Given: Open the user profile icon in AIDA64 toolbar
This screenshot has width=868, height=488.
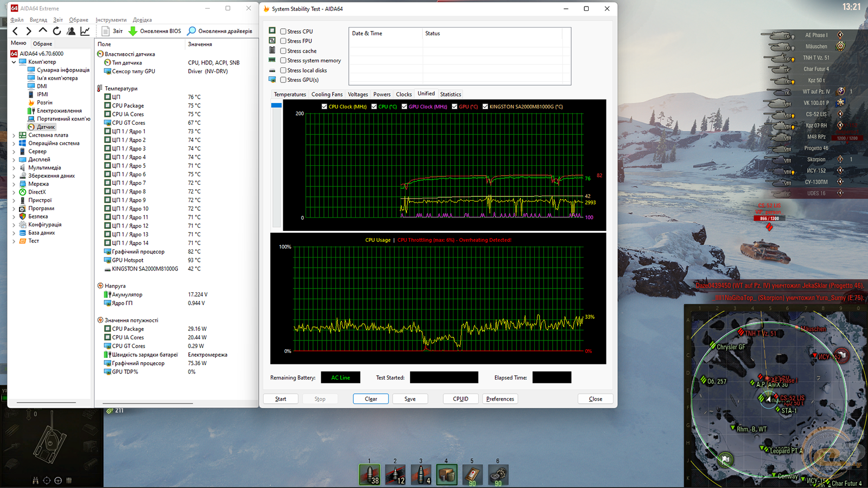Looking at the screenshot, I should coord(71,31).
